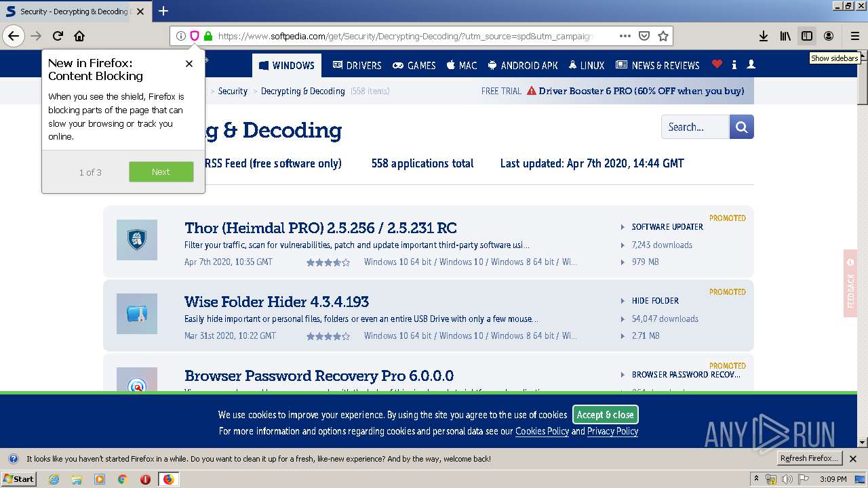Open the Privacy Policy link
The width and height of the screenshot is (868, 488).
[612, 431]
